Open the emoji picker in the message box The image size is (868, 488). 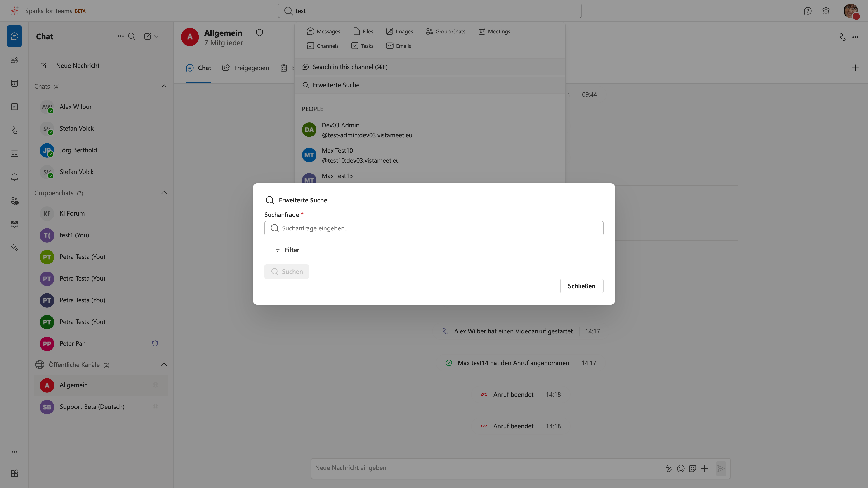click(681, 469)
